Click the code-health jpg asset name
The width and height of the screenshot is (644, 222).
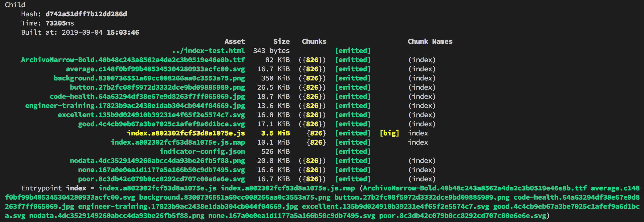147,96
